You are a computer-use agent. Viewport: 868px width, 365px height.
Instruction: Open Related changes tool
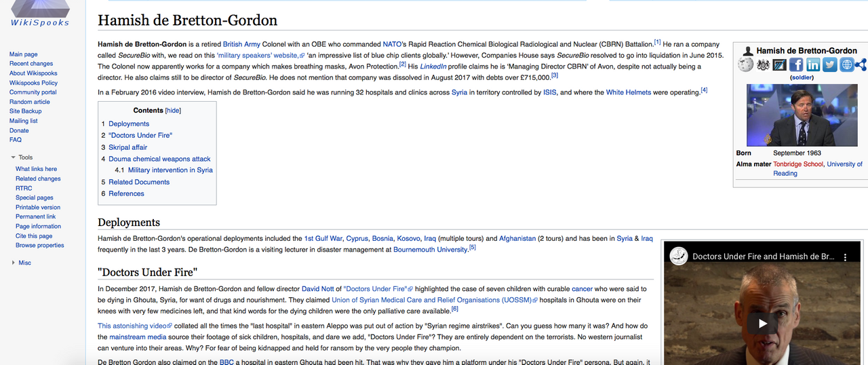coord(38,178)
